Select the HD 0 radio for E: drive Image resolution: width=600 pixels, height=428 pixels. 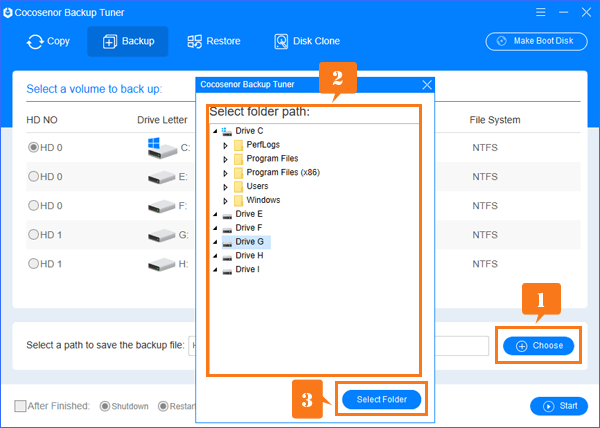[34, 176]
